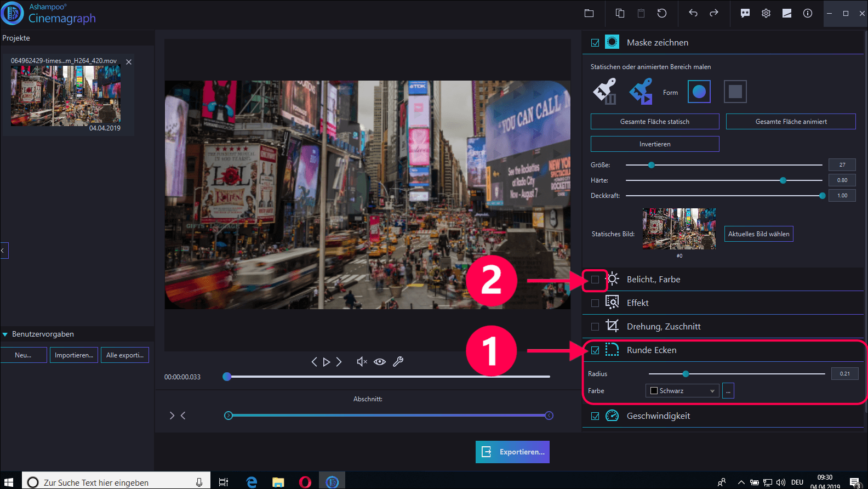Click the Neu... preset button
This screenshot has height=489, width=868.
23,355
